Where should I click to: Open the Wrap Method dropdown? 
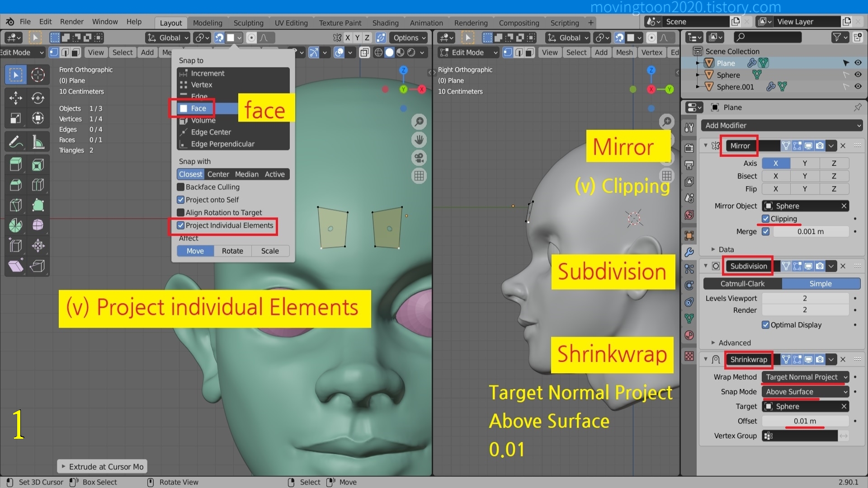(x=805, y=377)
